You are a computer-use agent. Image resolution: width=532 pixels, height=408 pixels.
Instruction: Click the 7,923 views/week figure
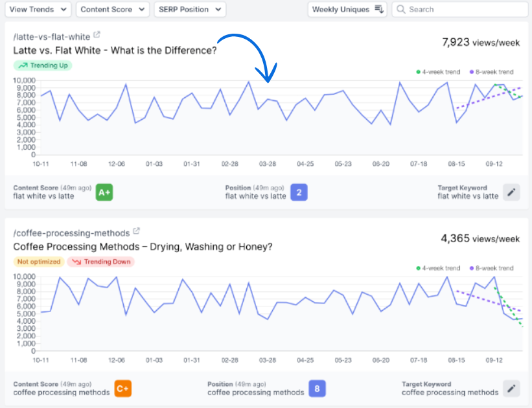pyautogui.click(x=481, y=42)
